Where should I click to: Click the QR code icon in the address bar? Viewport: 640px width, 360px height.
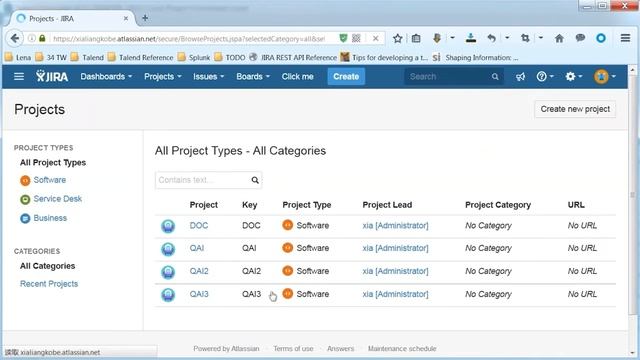(356, 38)
